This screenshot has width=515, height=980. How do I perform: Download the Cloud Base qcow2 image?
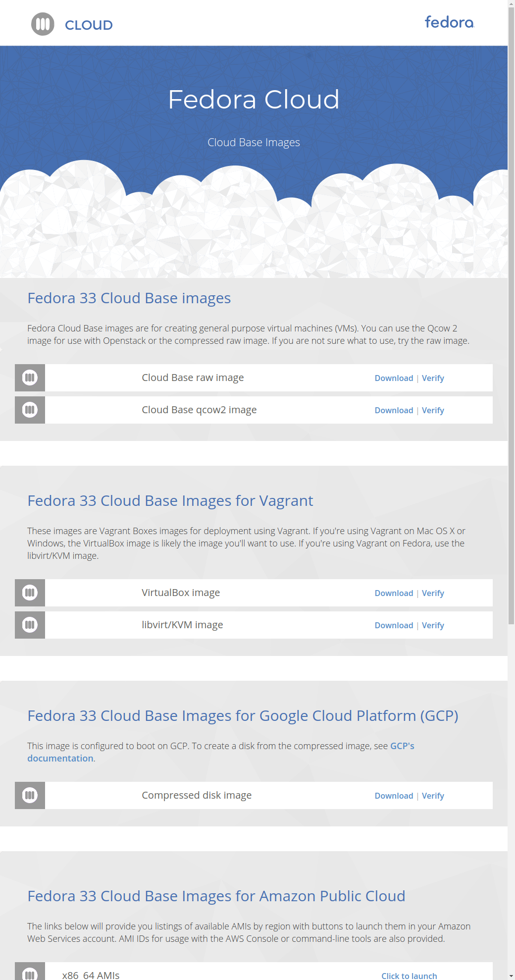[394, 410]
